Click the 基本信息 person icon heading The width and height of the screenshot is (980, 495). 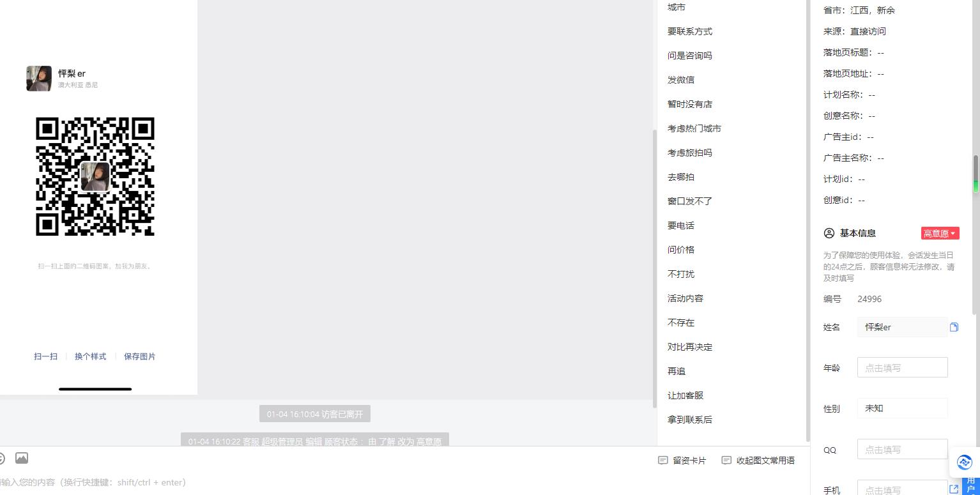[x=829, y=233]
